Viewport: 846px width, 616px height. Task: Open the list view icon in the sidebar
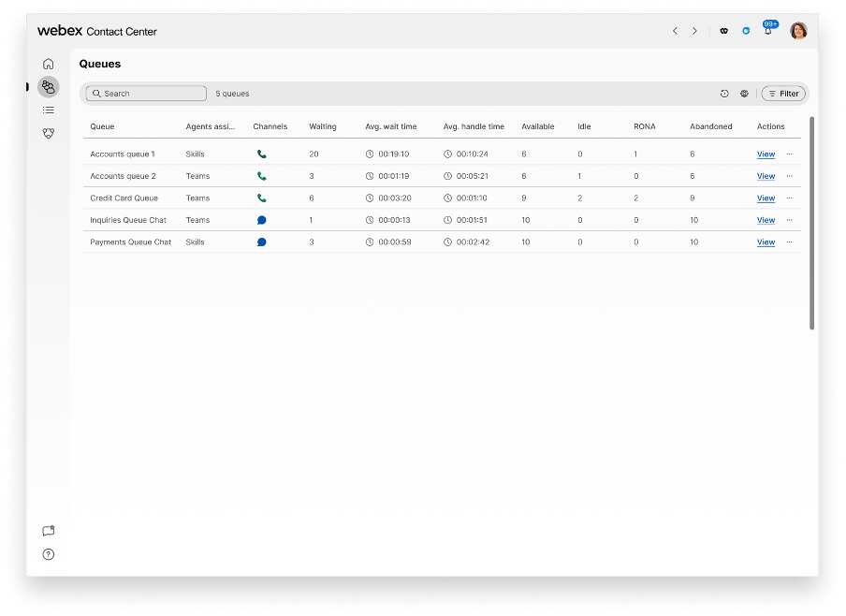[48, 110]
